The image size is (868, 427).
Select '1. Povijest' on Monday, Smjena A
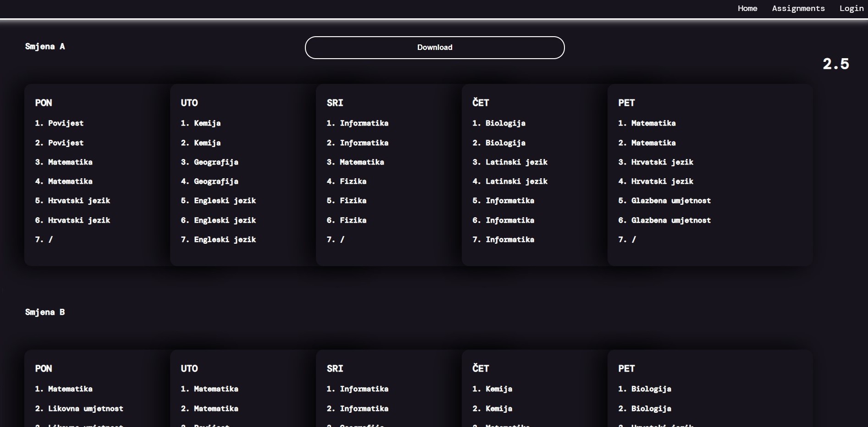pyautogui.click(x=60, y=123)
